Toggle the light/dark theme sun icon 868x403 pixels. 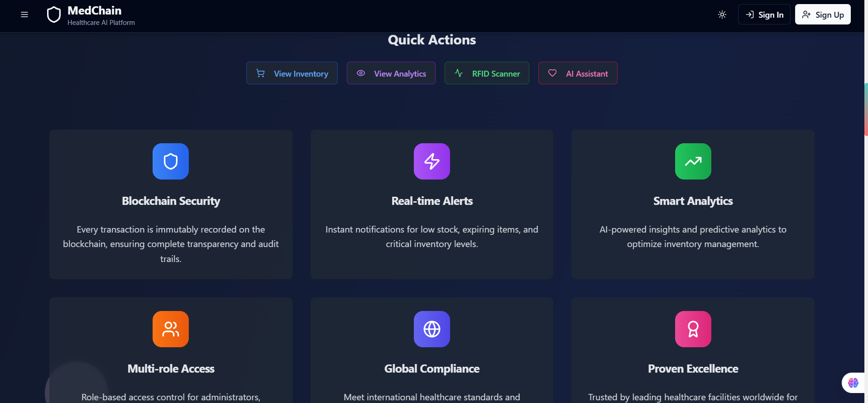[722, 15]
